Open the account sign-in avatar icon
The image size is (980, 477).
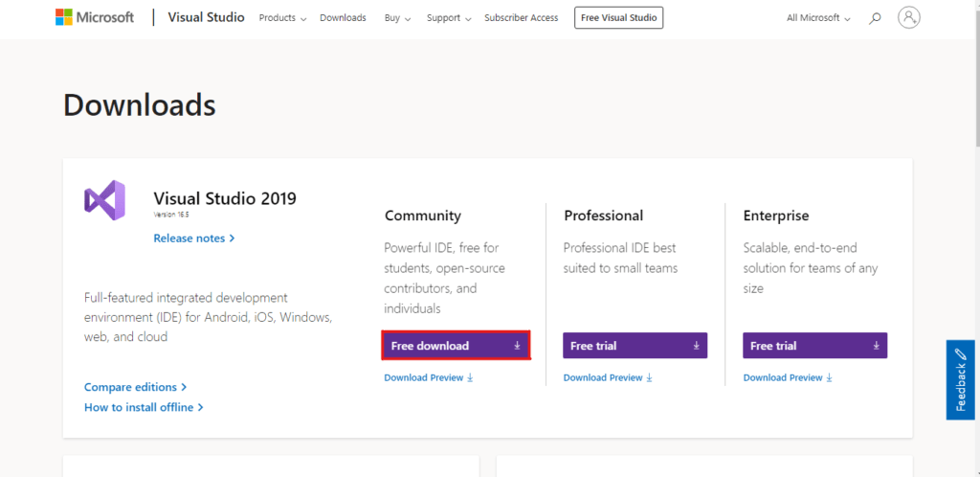[909, 17]
